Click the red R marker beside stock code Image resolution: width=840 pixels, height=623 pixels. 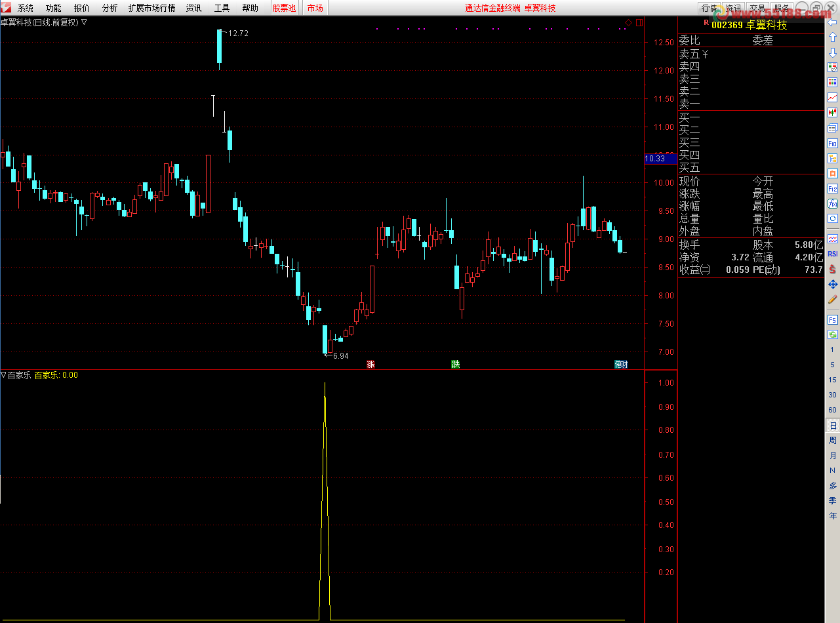[x=706, y=22]
